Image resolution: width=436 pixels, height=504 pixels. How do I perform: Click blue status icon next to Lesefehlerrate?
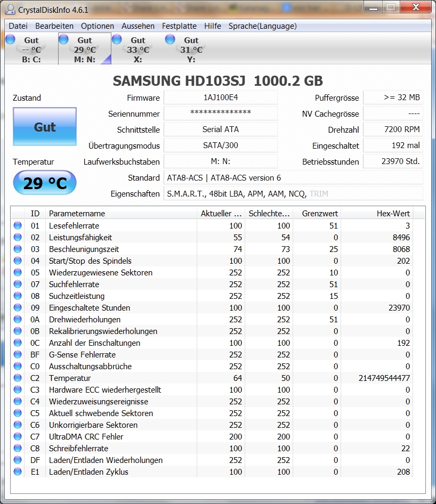(x=17, y=225)
